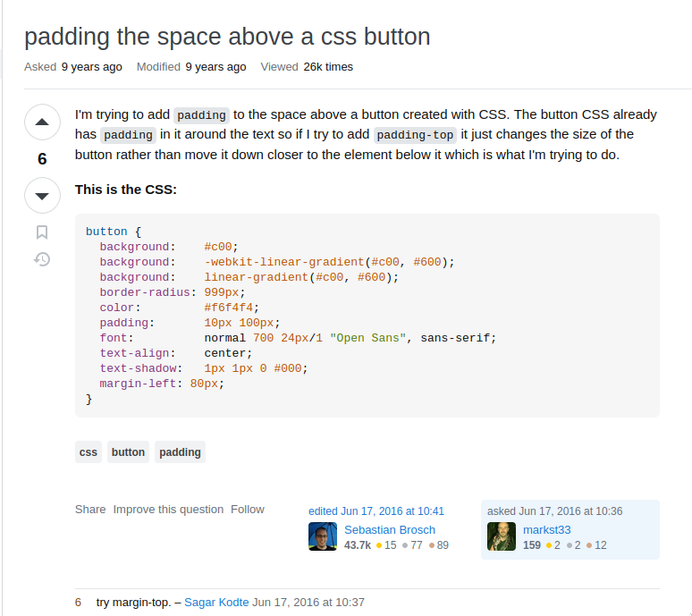Click the Share link

pos(90,510)
